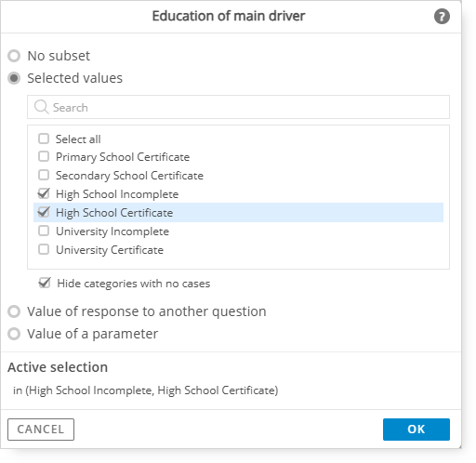Screen dimensions: 476x463
Task: Disable Hide categories with no cases
Action: tap(45, 283)
